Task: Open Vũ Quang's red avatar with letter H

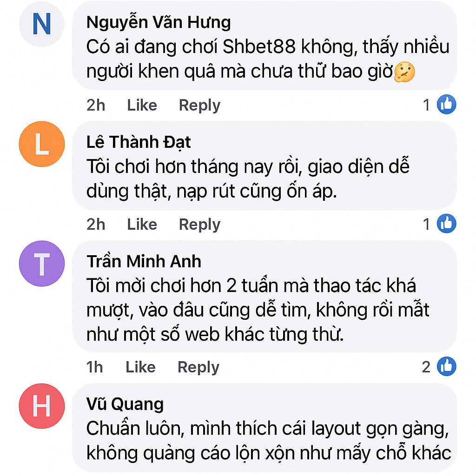Action: point(41,406)
